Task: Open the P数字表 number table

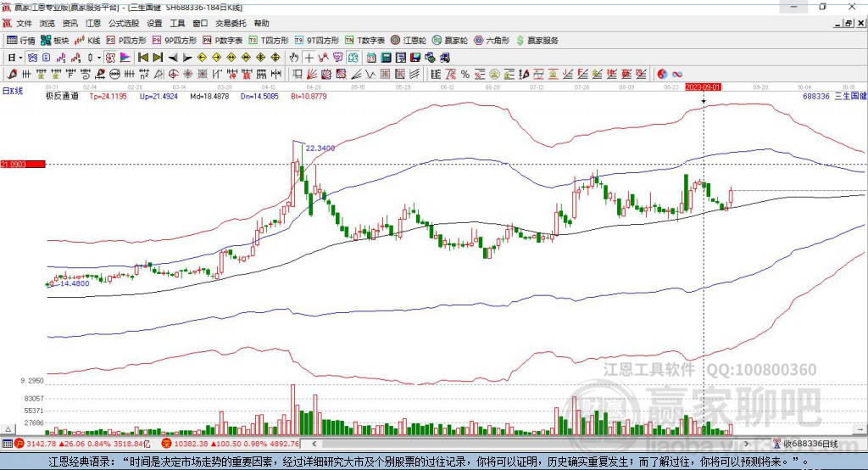Action: 223,41
